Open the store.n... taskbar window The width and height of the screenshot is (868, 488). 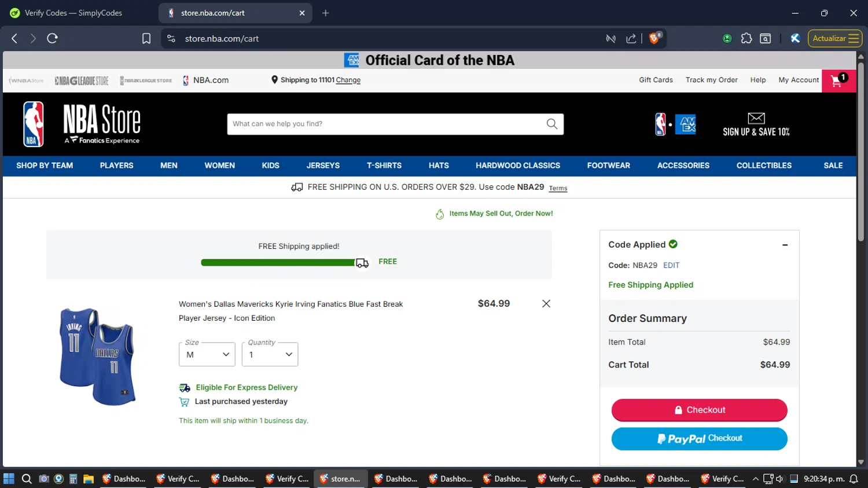point(341,479)
